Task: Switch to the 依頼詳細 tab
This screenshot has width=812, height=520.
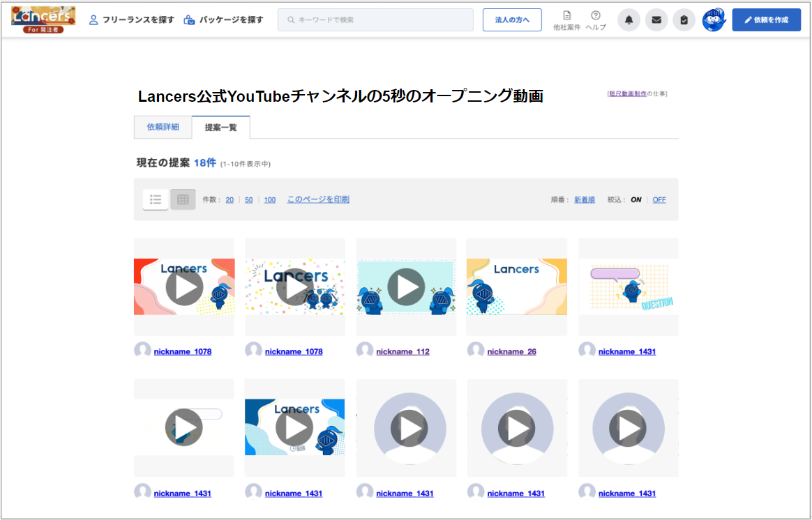Action: tap(163, 127)
